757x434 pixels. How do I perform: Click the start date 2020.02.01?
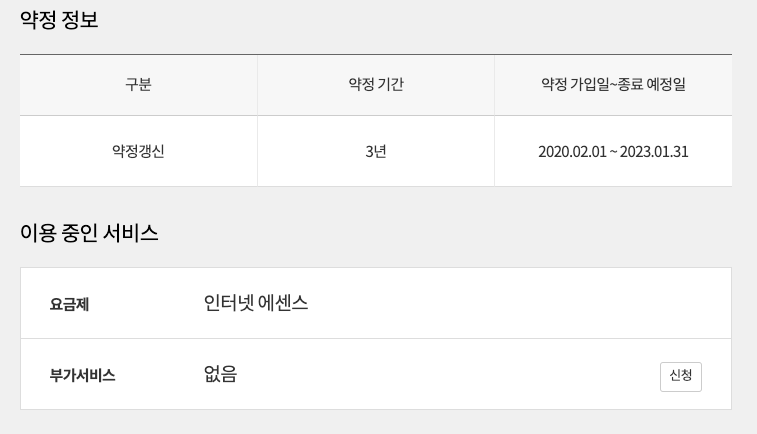point(573,152)
